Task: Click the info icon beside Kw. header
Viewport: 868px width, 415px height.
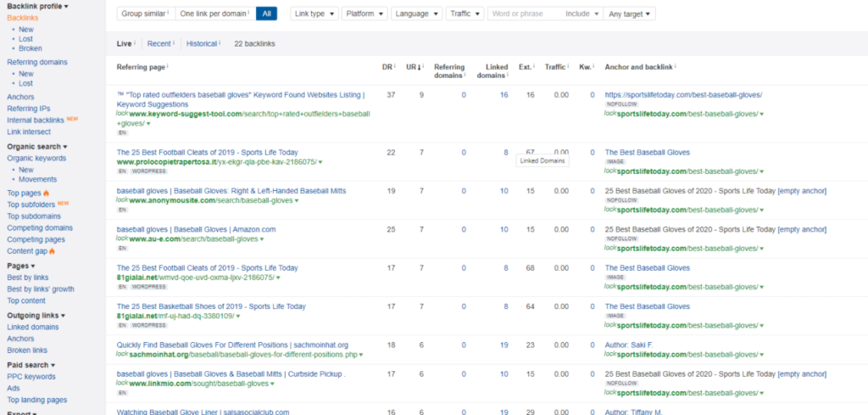Action: click(594, 66)
